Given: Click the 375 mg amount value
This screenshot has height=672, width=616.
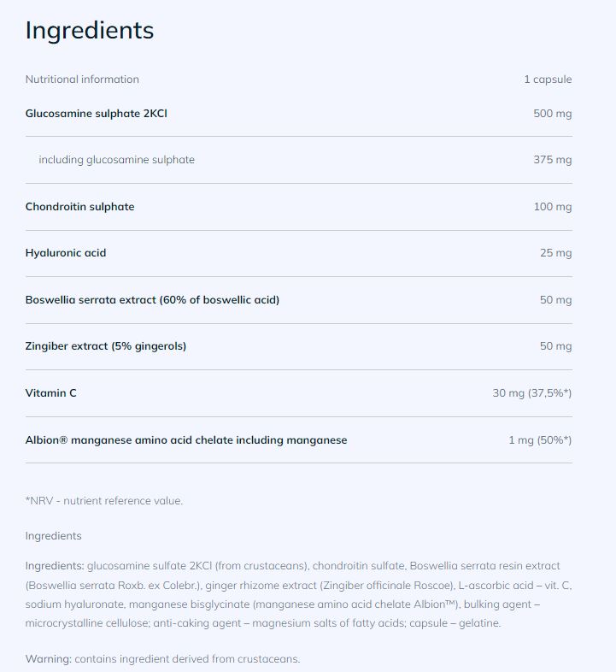Looking at the screenshot, I should (552, 160).
